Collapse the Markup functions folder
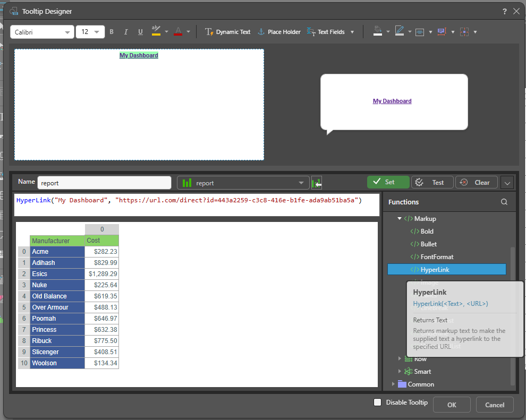 point(400,219)
